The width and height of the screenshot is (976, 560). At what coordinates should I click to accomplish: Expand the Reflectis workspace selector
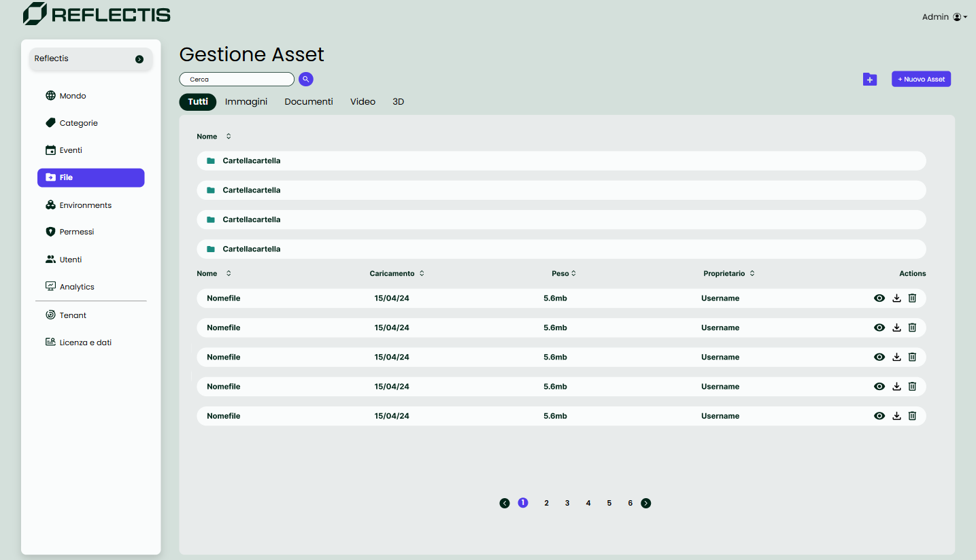coord(139,59)
